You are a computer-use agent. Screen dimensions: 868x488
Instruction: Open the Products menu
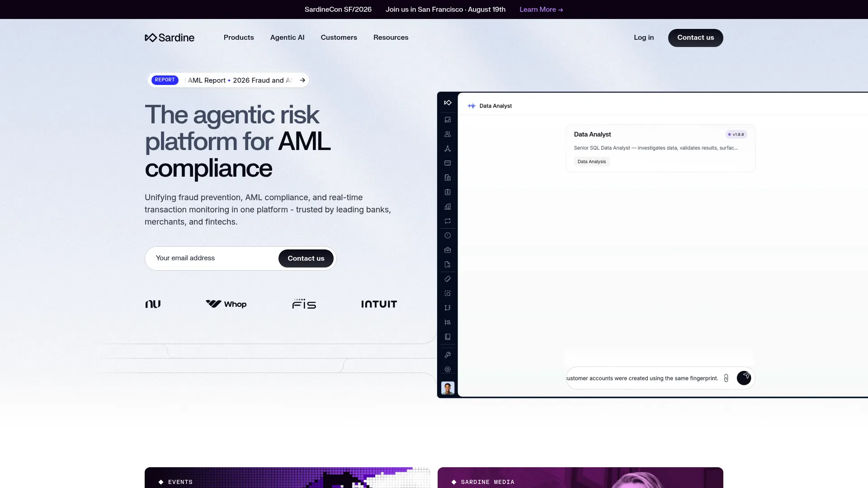tap(239, 38)
